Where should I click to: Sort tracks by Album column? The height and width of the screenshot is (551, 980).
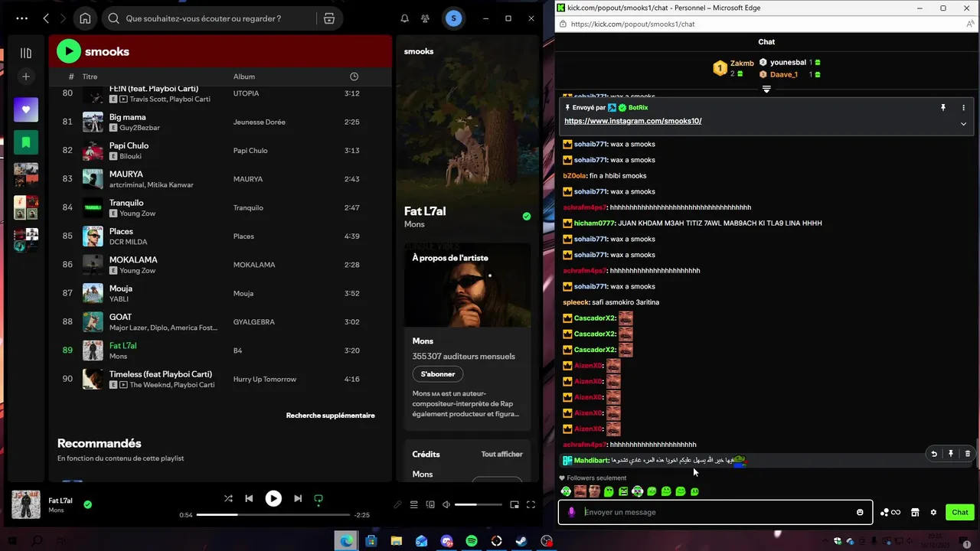click(x=244, y=77)
